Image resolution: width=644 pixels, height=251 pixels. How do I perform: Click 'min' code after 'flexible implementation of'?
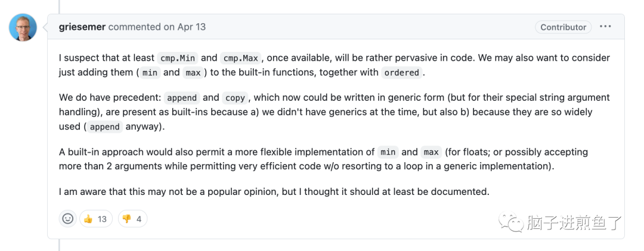coord(388,152)
